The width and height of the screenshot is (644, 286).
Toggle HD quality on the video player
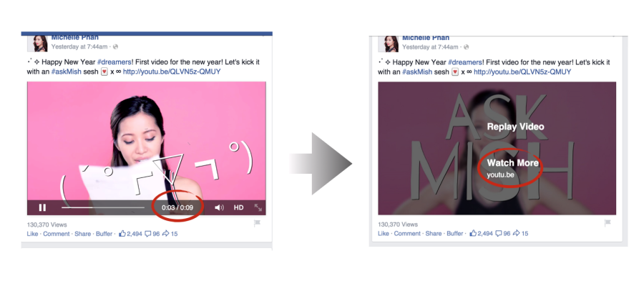click(239, 207)
